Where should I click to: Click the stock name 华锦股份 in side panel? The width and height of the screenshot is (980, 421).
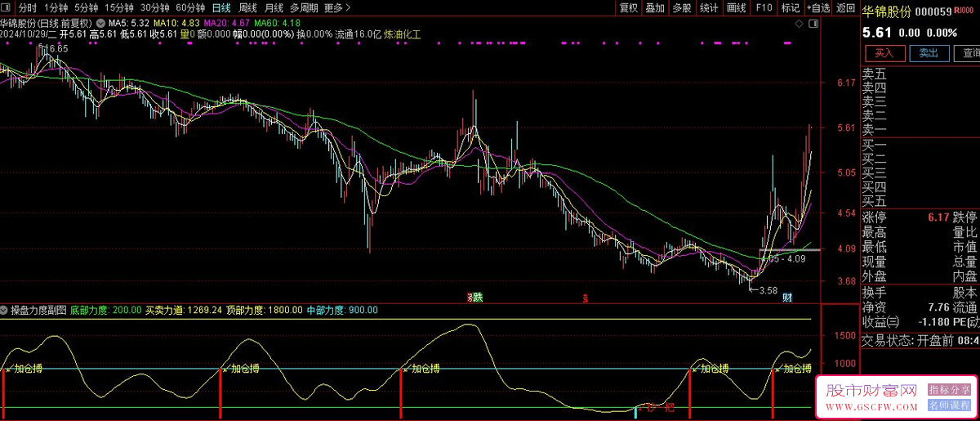pyautogui.click(x=885, y=11)
